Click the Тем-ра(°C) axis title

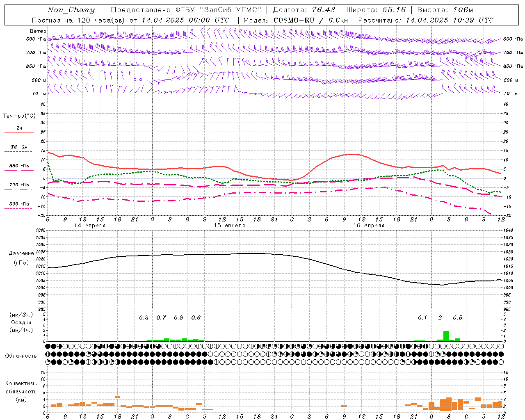(19, 116)
